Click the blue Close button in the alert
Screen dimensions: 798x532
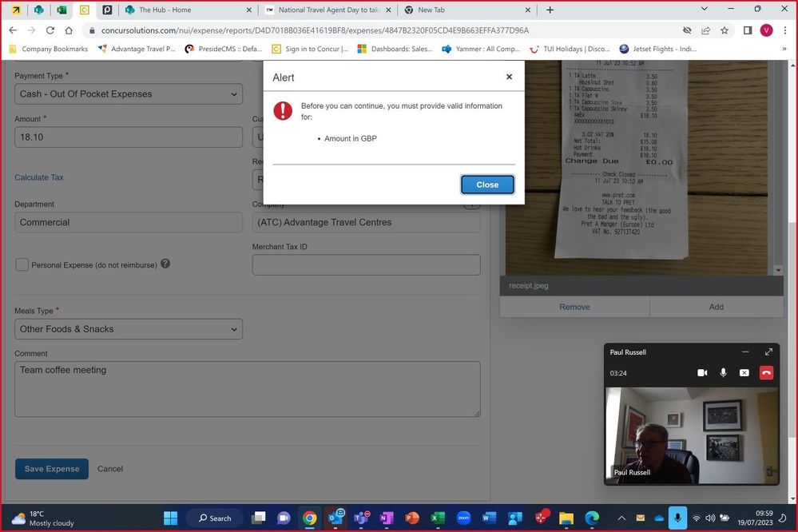(x=487, y=185)
